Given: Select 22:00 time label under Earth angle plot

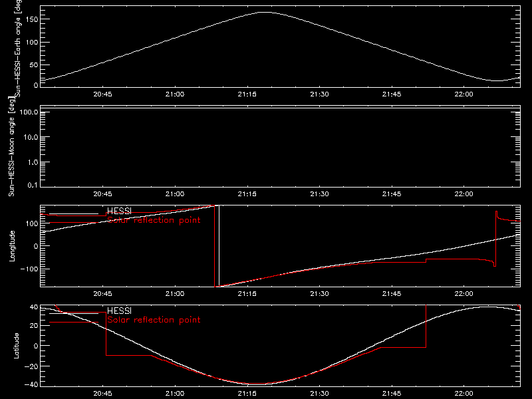Looking at the screenshot, I should coord(464,94).
